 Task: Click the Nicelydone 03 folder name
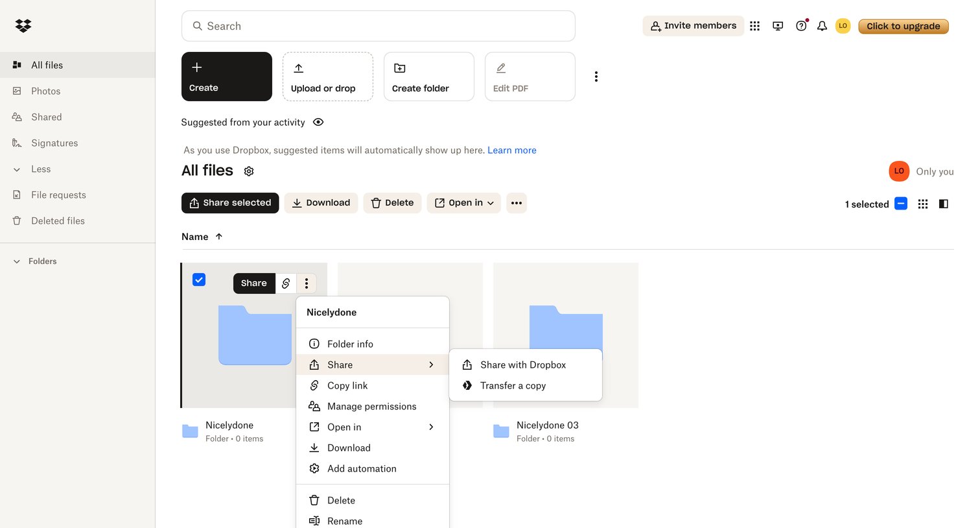548,426
